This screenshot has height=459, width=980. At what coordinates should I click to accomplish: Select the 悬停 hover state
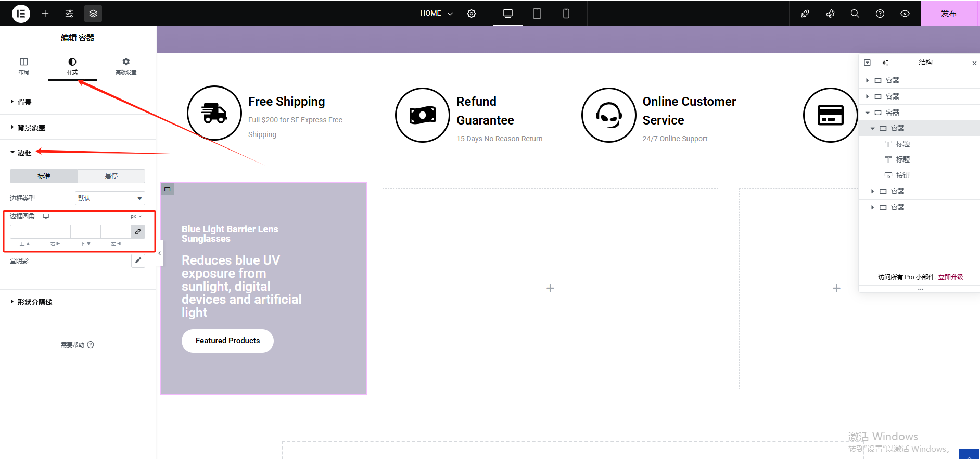pyautogui.click(x=111, y=176)
